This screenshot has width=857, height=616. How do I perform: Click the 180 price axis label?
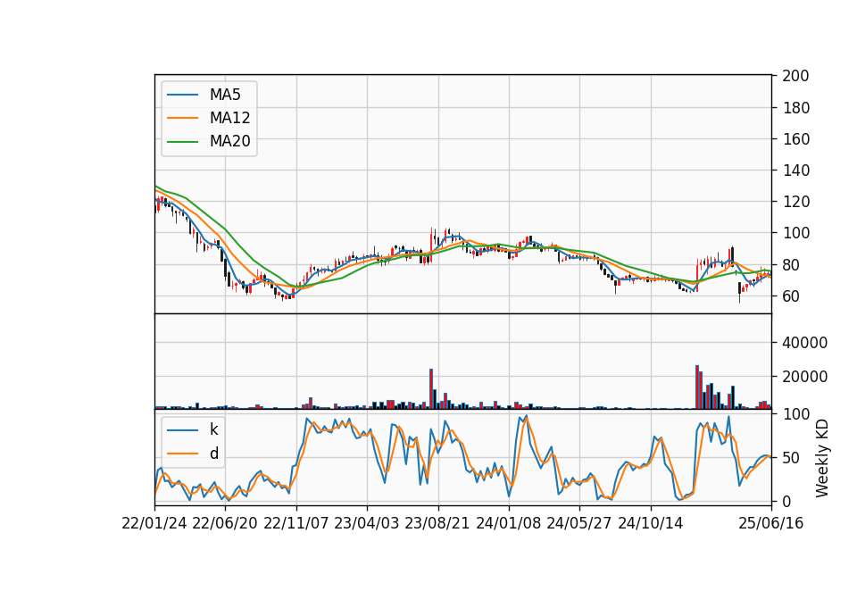pos(795,108)
